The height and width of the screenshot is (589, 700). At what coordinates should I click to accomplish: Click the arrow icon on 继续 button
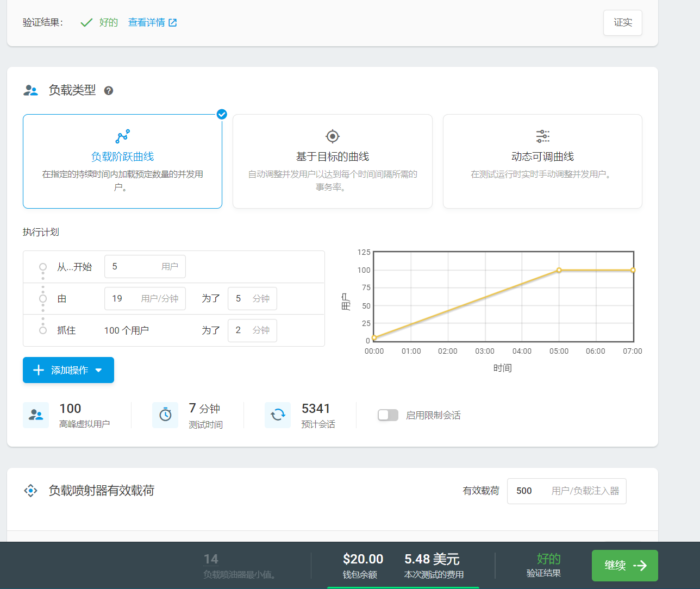(640, 566)
